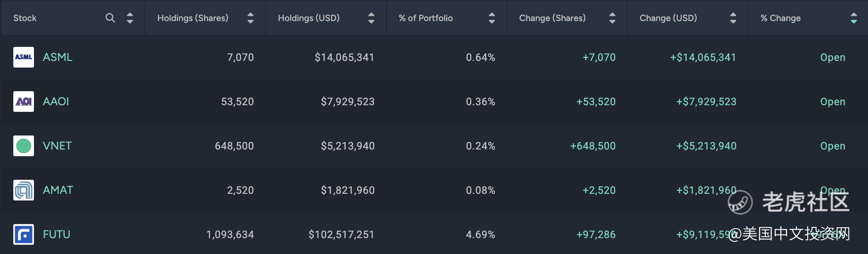The height and width of the screenshot is (254, 868).
Task: Sort by % of Portfolio arrows
Action: 492,18
